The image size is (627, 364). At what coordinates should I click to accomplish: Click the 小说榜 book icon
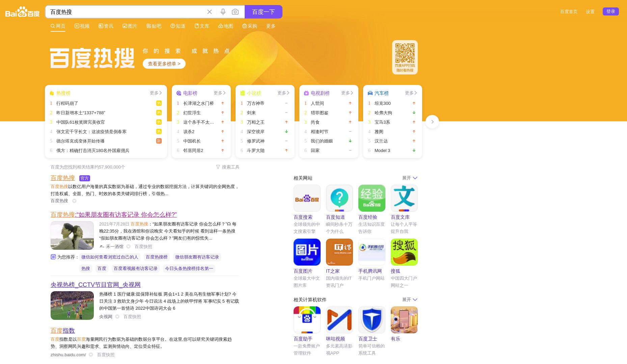click(243, 93)
